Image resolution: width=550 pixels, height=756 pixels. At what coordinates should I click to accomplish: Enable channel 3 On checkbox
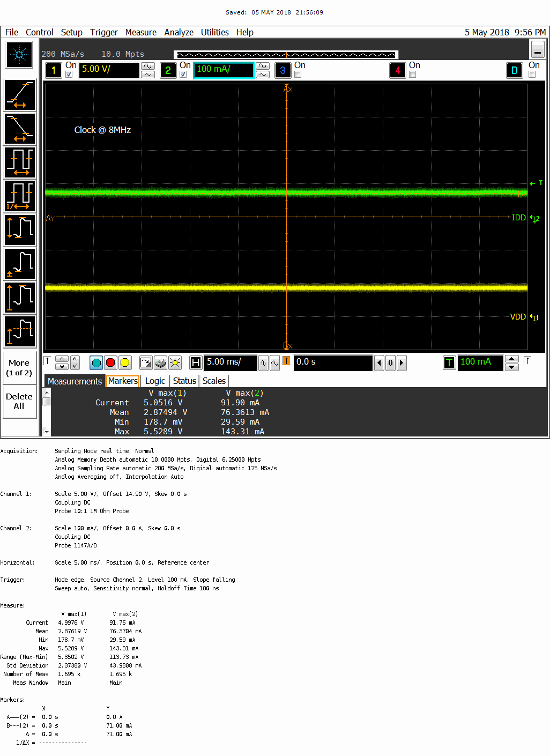pos(298,75)
